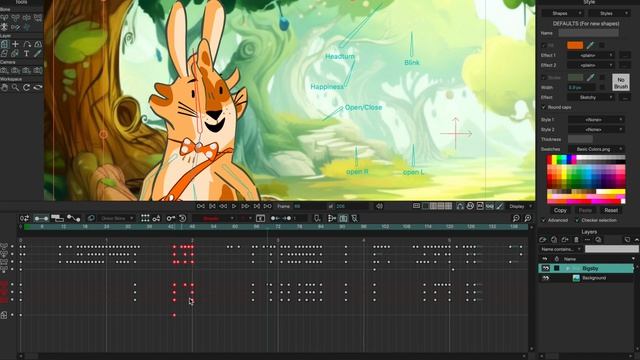
Task: Select the Transform Layer tool
Action: (4, 44)
